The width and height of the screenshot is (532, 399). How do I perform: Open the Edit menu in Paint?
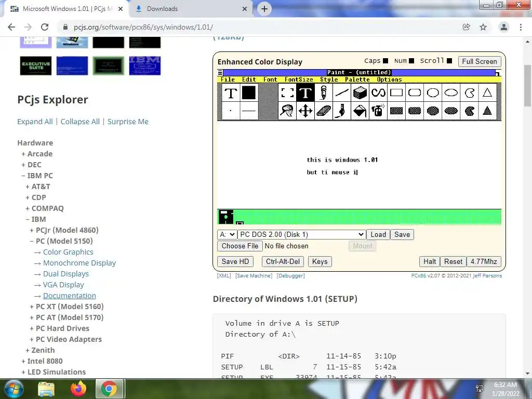tap(249, 79)
